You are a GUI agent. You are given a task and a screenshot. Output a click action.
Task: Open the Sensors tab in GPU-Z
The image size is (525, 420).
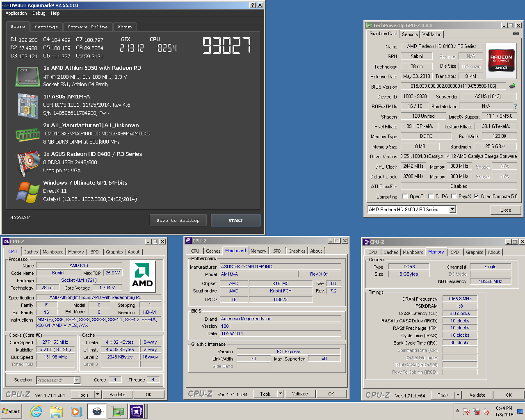(x=410, y=34)
